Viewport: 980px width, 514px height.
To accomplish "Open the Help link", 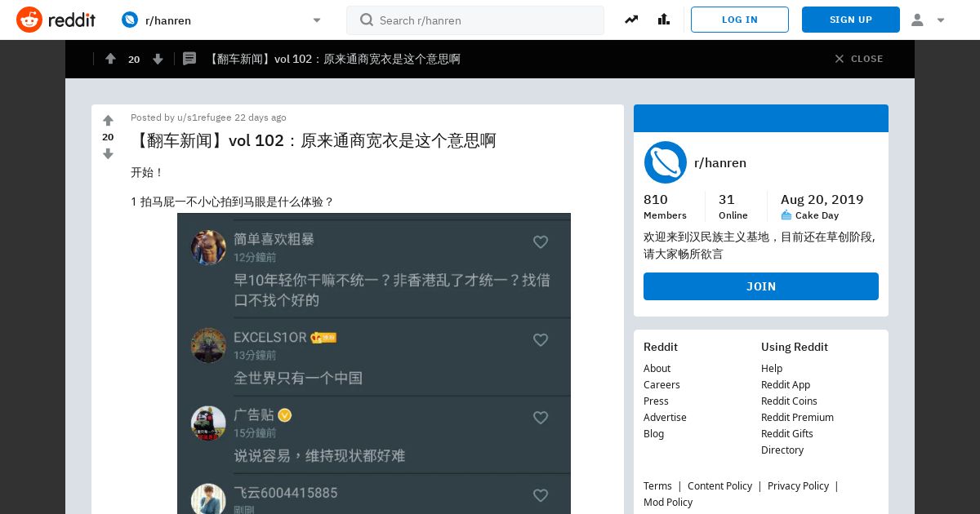I will (x=772, y=369).
